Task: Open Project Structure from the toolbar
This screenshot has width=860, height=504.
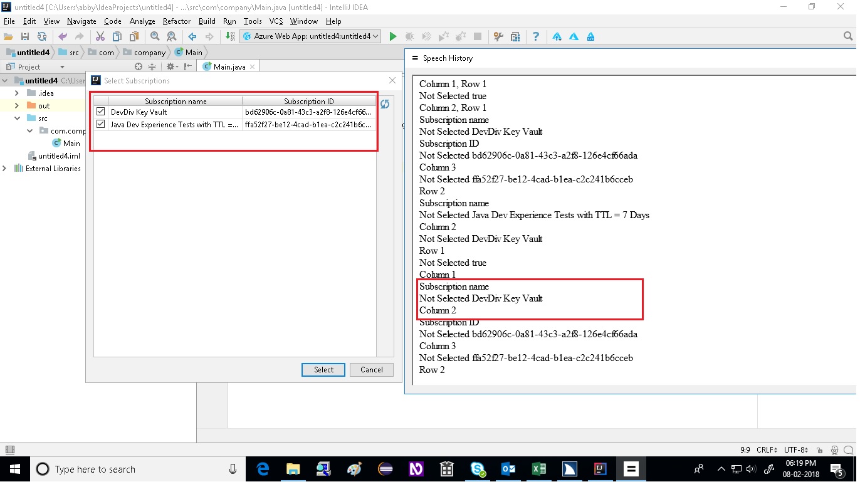Action: click(515, 36)
